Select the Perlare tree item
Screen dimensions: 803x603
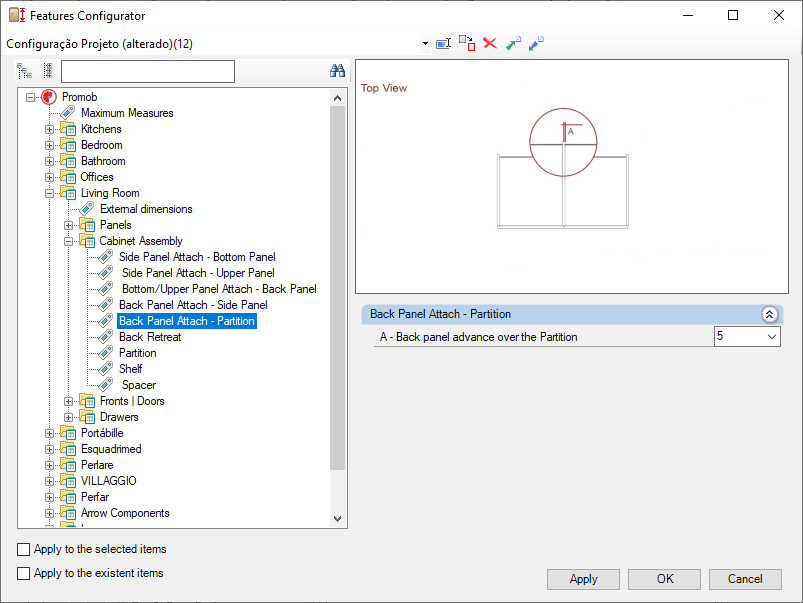(97, 465)
